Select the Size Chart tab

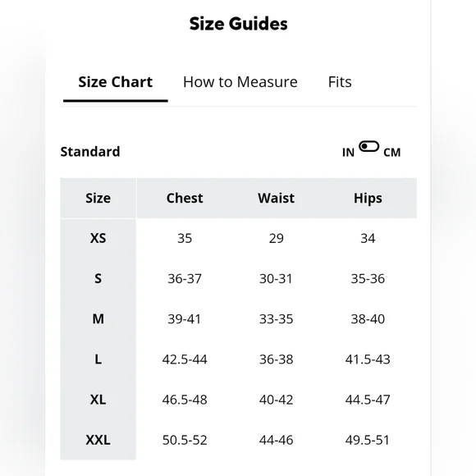tap(116, 82)
